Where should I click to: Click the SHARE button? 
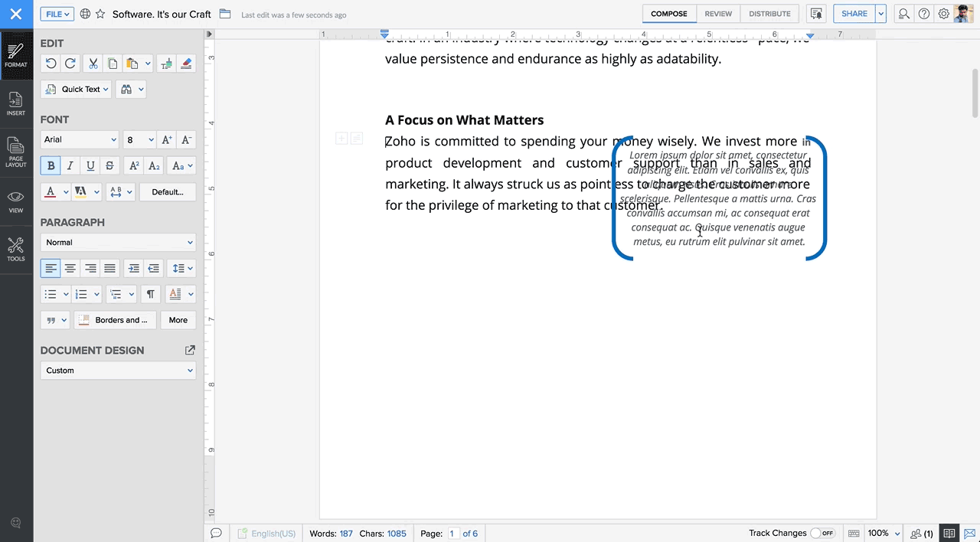pyautogui.click(x=854, y=14)
